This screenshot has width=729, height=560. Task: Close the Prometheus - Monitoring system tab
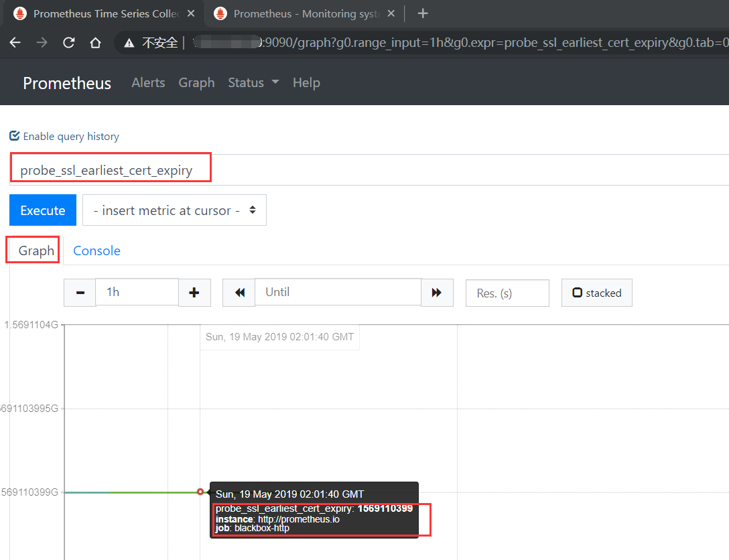point(391,13)
